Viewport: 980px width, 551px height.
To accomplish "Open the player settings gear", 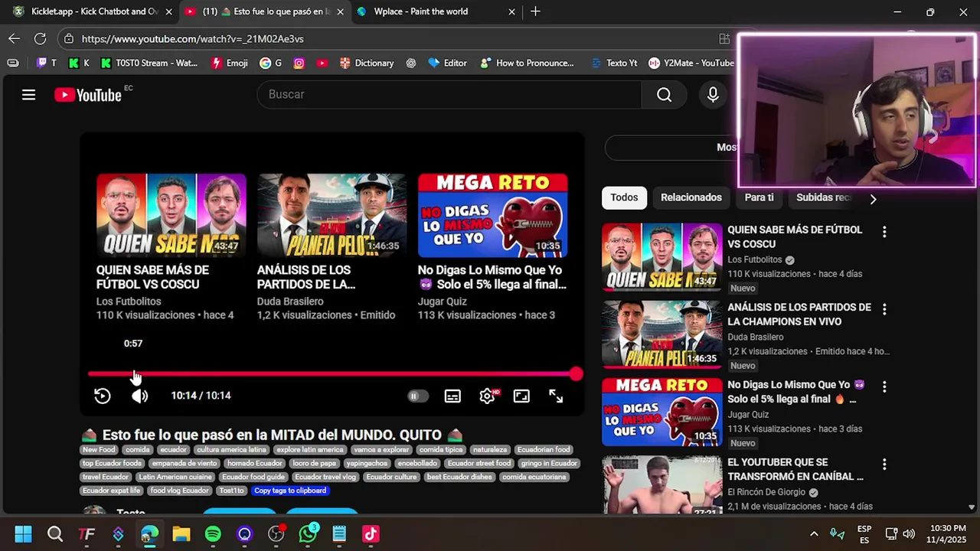I will coord(488,396).
